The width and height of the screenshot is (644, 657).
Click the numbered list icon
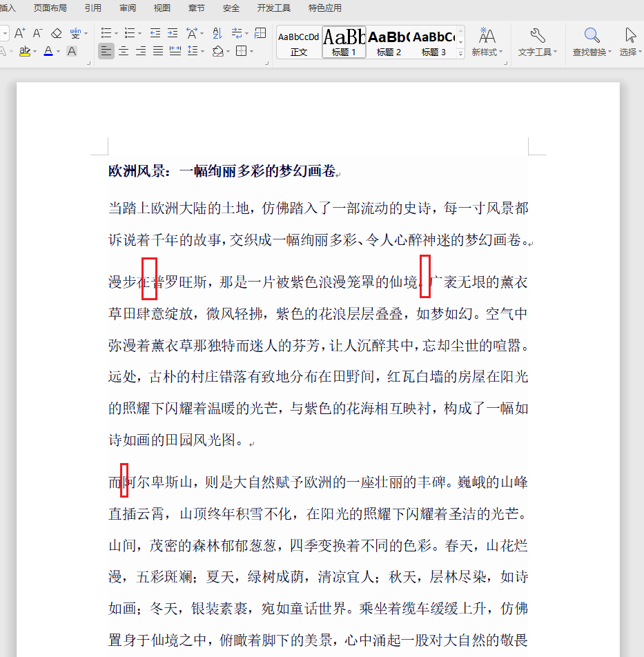130,32
